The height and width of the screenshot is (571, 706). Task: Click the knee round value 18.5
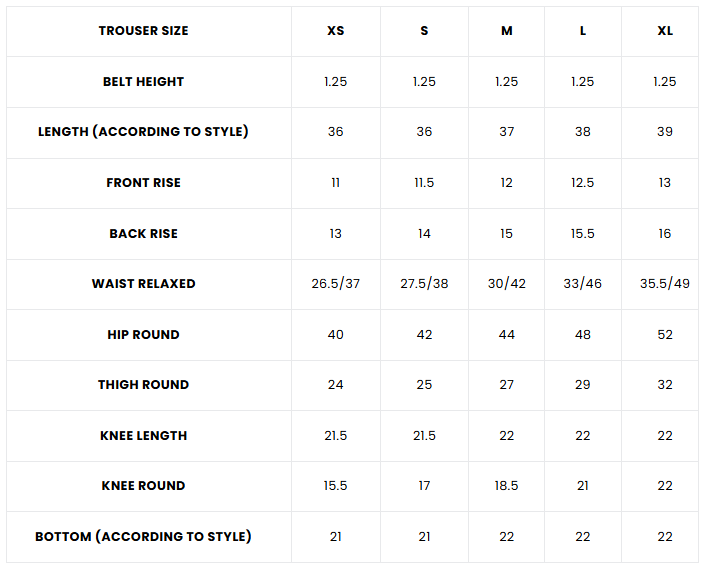[x=506, y=486]
